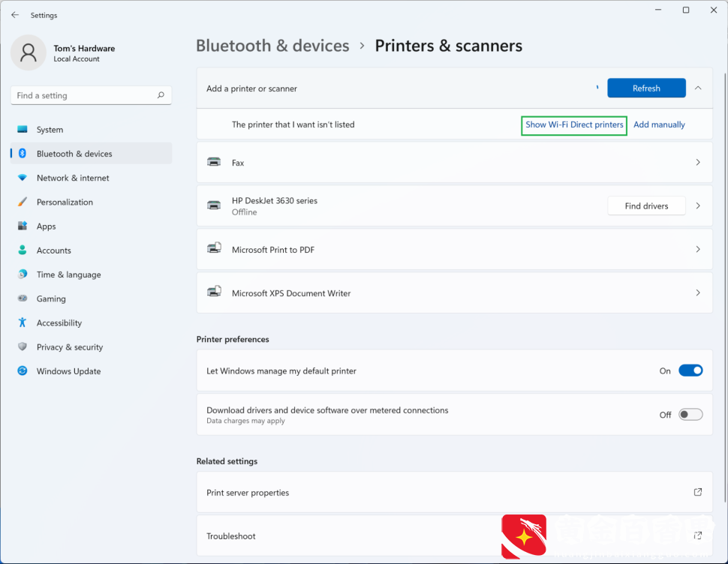
Task: Click the Time & language globe icon
Action: pos(23,274)
